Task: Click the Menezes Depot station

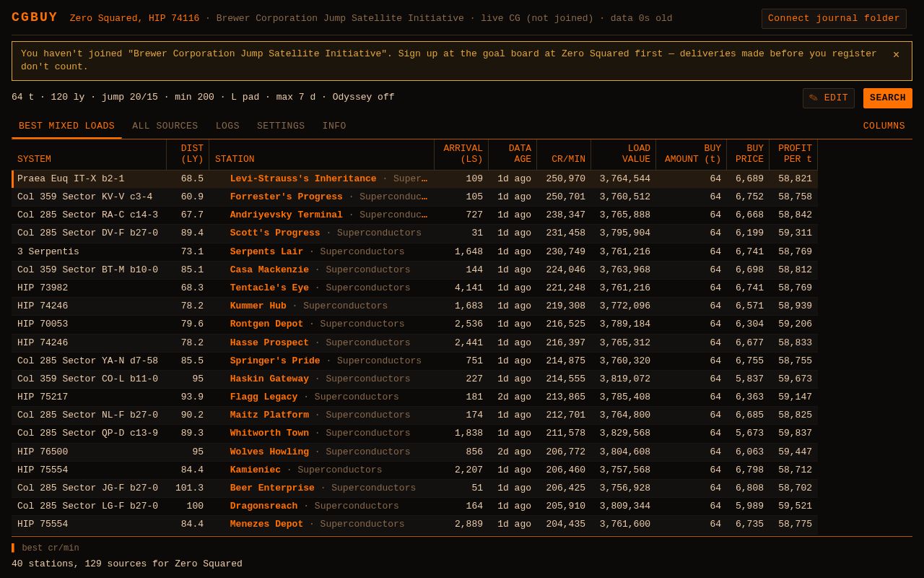Action: point(267,525)
